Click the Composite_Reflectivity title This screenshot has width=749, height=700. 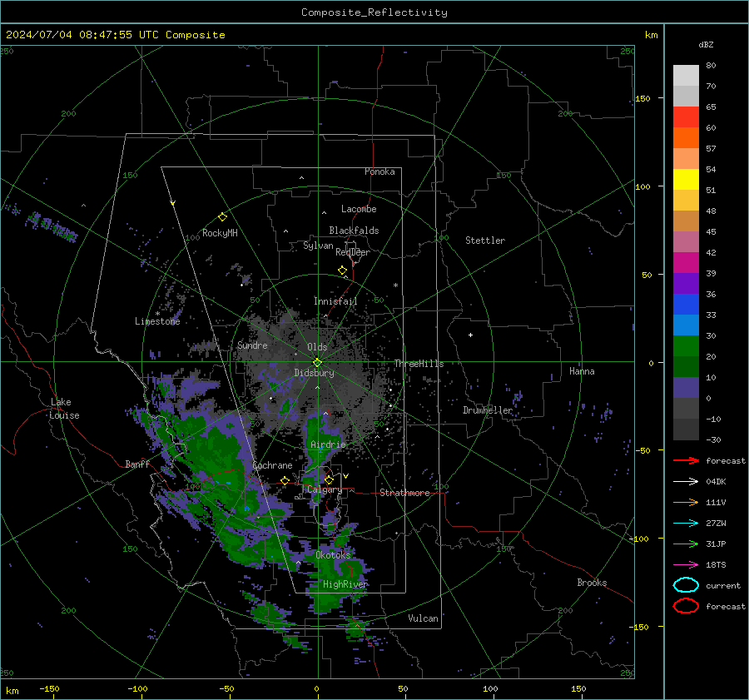coord(374,12)
